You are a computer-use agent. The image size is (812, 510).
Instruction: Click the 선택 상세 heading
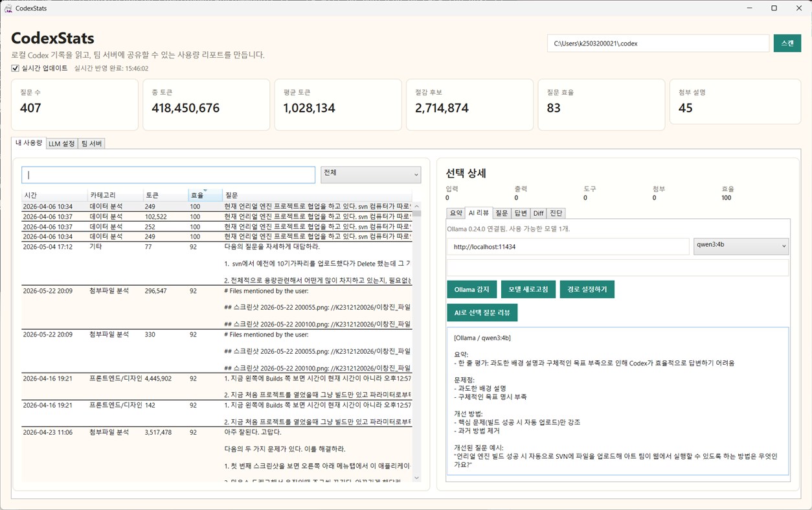466,173
